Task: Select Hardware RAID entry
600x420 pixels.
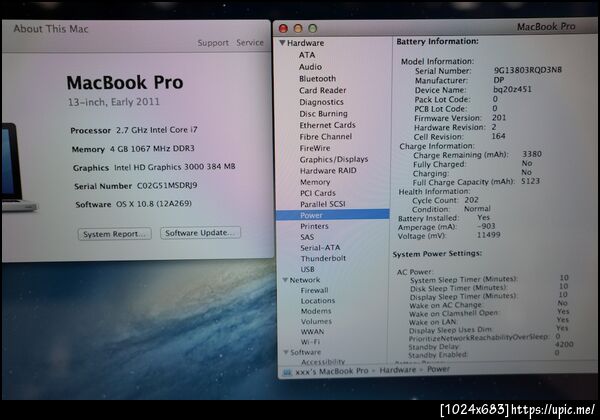Action: pyautogui.click(x=328, y=171)
